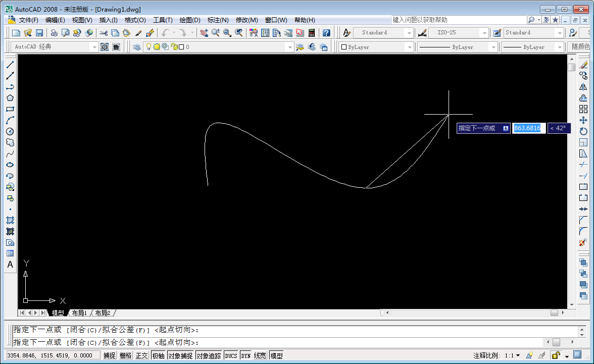Open the AutoCAD 经典 workspace dropdown

coord(95,46)
